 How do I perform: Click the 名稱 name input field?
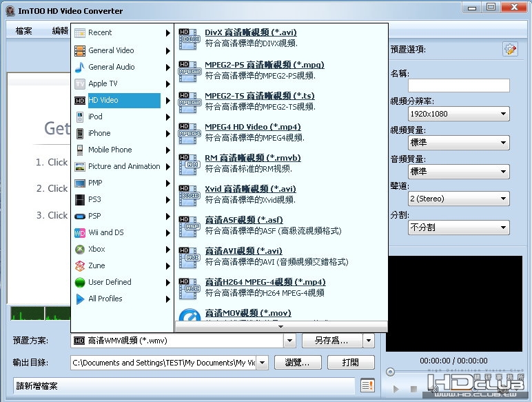point(459,86)
